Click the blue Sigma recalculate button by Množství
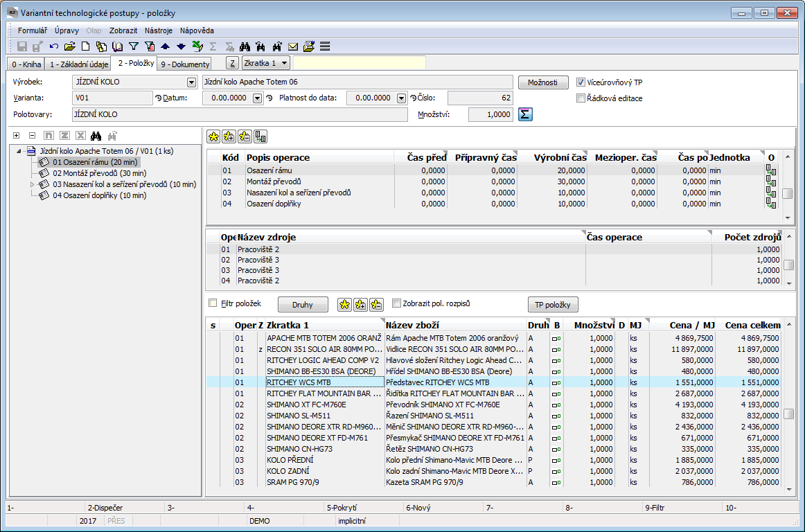Screen dimensions: 805x532 point(526,114)
